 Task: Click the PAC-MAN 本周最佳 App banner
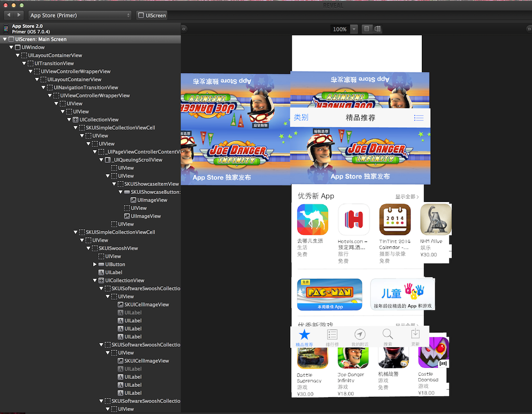click(x=329, y=294)
